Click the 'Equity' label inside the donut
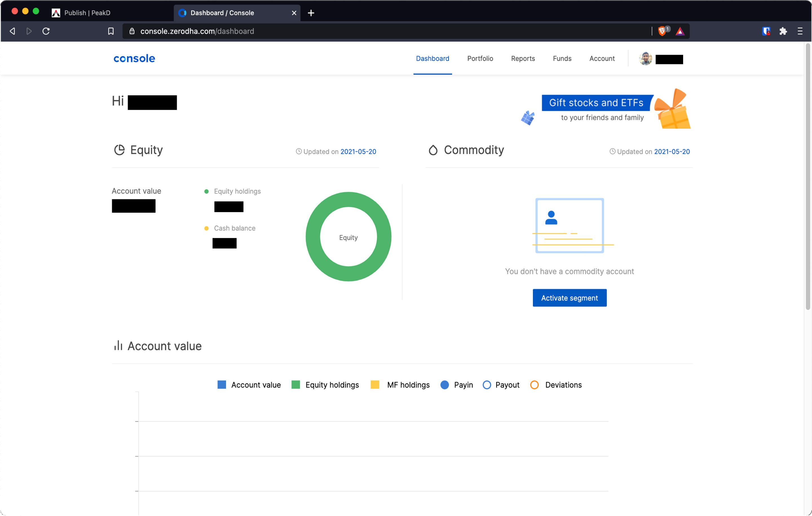The image size is (812, 516). pos(348,238)
